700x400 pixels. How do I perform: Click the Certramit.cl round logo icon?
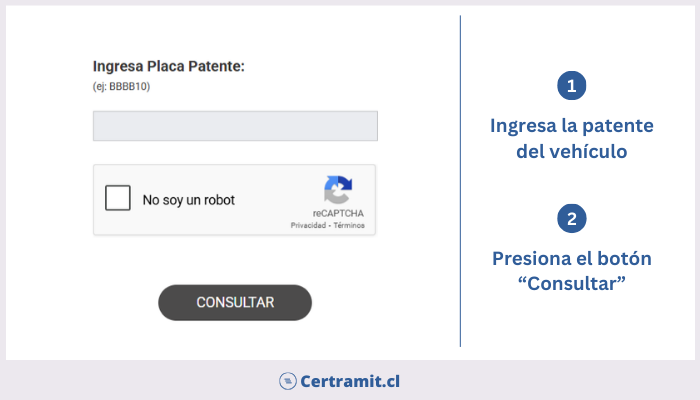287,381
